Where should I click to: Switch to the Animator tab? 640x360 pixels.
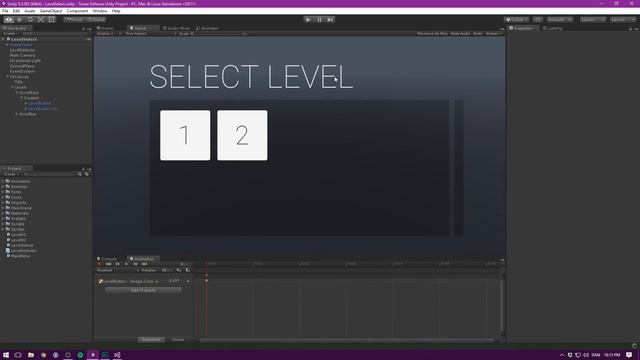[207, 28]
